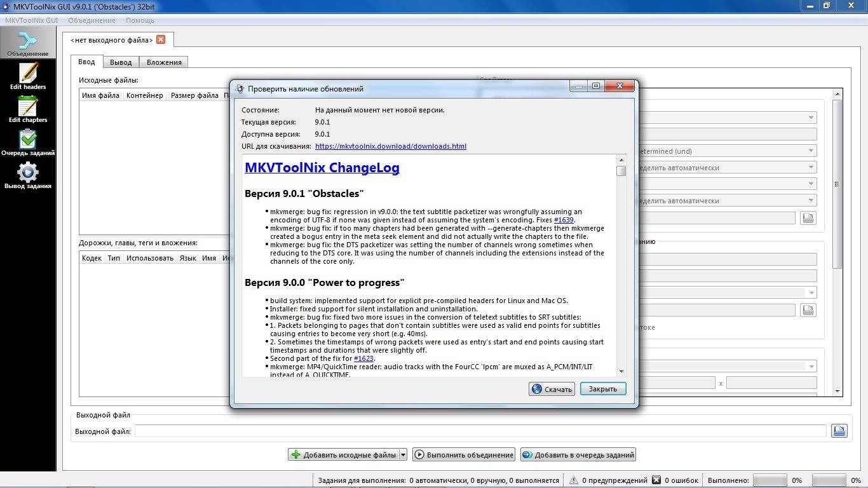Click the Контейнер column header
868x488 pixels.
145,95
